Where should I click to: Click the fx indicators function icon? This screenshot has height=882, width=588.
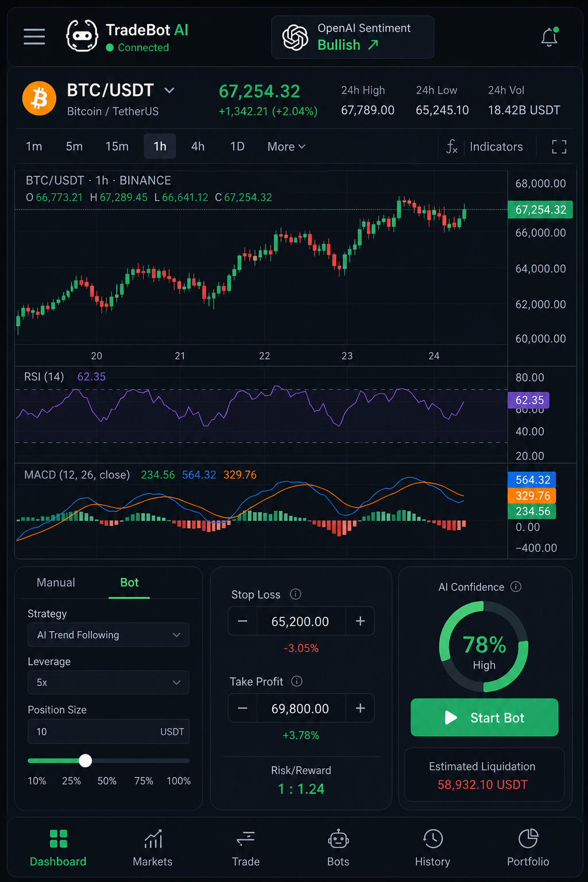coord(452,146)
